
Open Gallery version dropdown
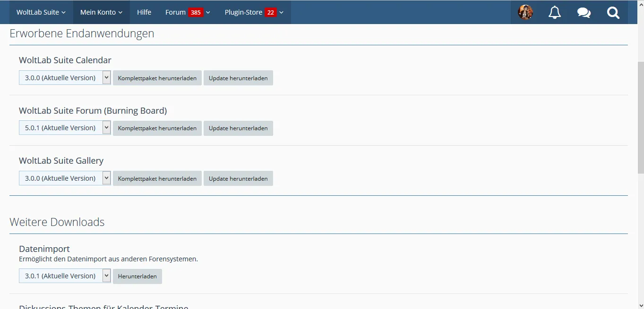pyautogui.click(x=65, y=178)
